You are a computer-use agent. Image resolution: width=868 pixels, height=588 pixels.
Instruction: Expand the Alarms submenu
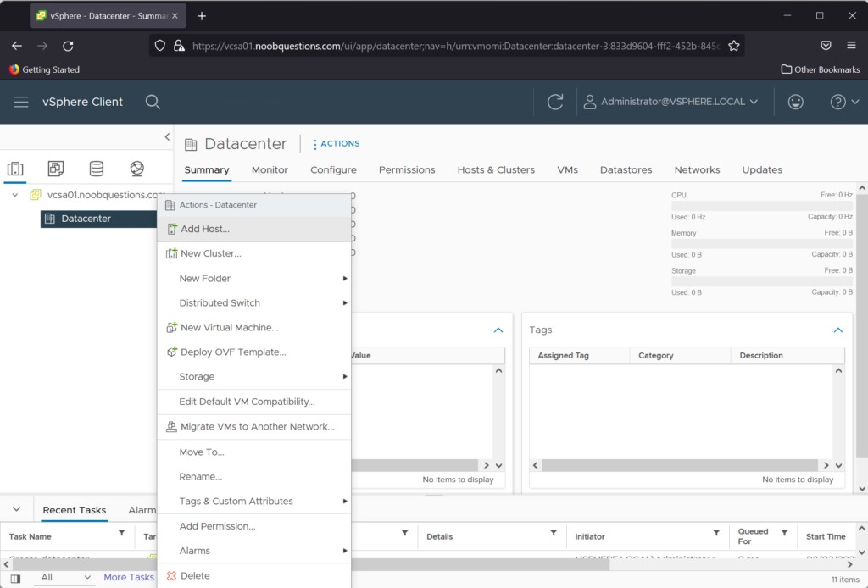click(254, 551)
